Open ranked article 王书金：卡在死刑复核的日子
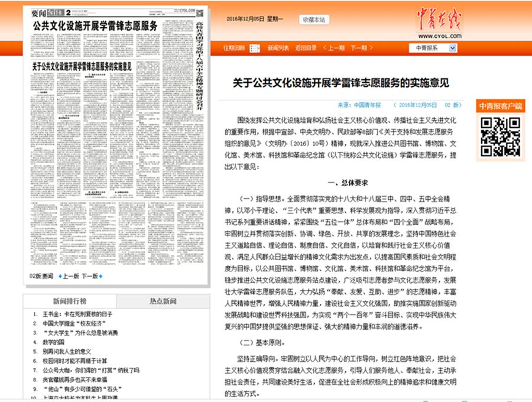Screen dimensions: 532x402 point(77,314)
